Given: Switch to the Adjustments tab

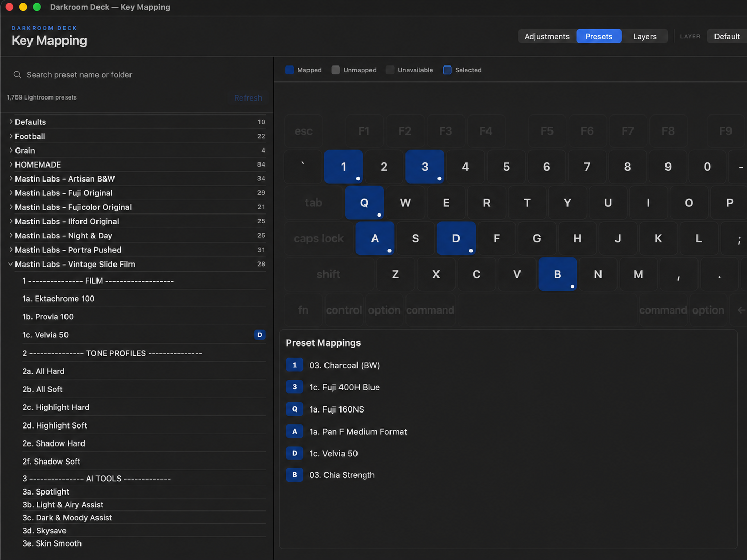Looking at the screenshot, I should point(547,36).
